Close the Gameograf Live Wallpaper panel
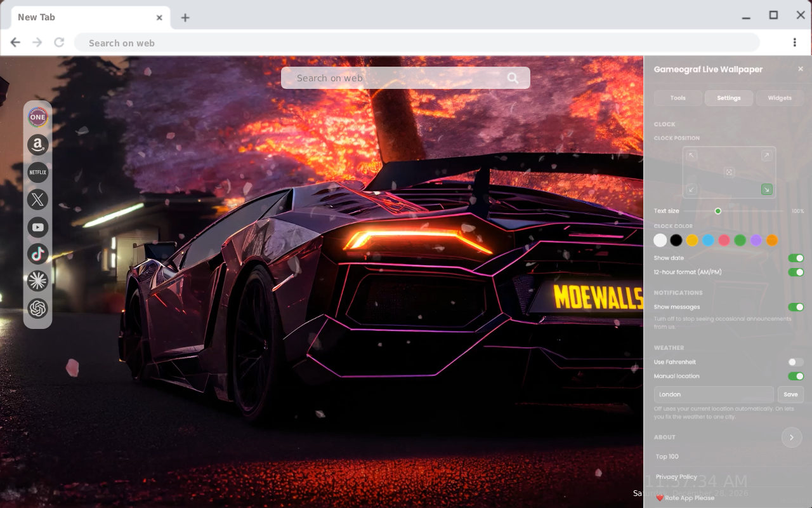Viewport: 812px width, 508px height. 801,69
